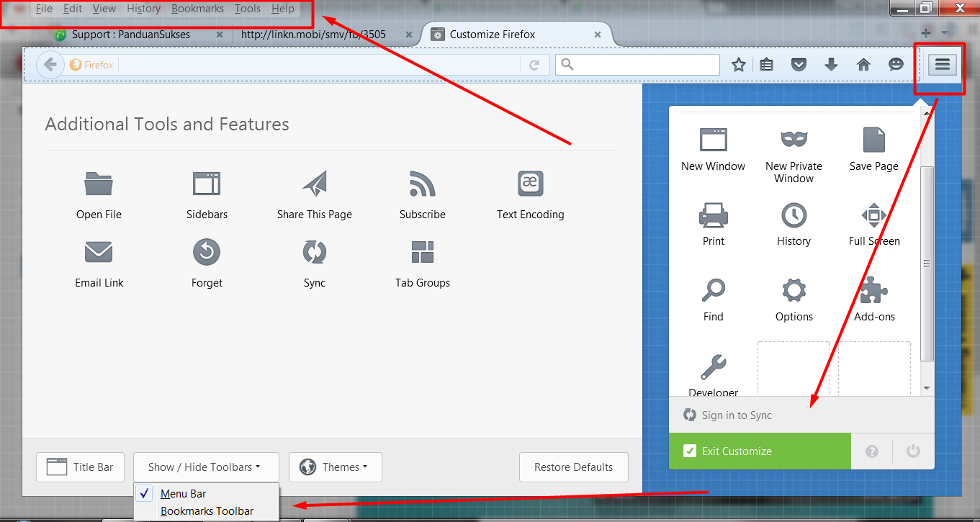Click the Print icon in menu panel

pyautogui.click(x=714, y=215)
